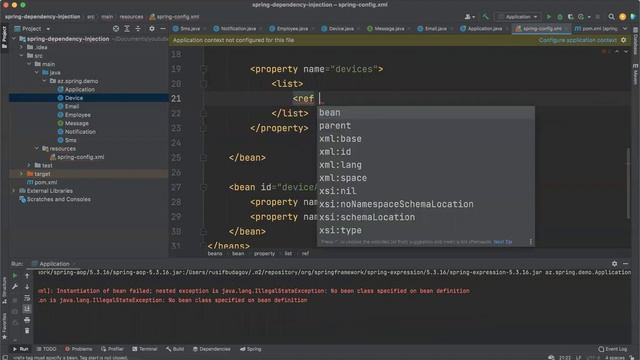This screenshot has height=360, width=640.
Task: Expand the target folder in tree
Action: tap(22, 174)
